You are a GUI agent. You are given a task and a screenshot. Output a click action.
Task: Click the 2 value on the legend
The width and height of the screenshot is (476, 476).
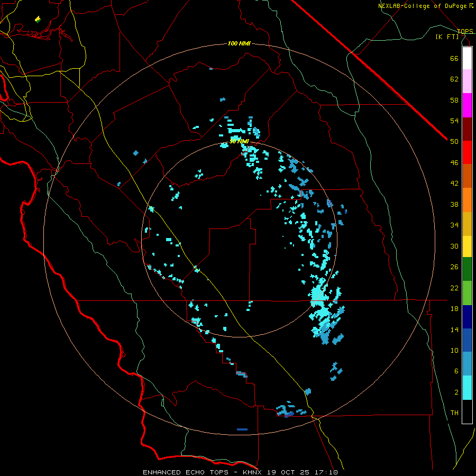click(456, 392)
